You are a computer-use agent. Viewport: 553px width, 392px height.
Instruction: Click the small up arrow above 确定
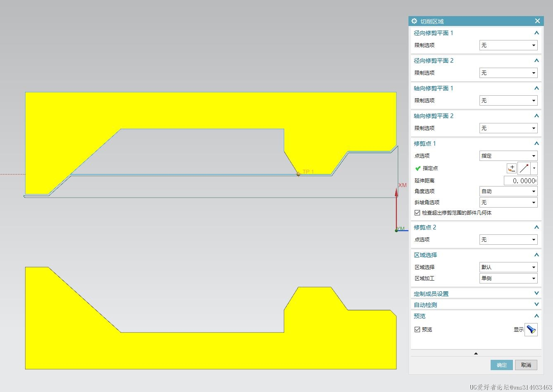(x=476, y=354)
